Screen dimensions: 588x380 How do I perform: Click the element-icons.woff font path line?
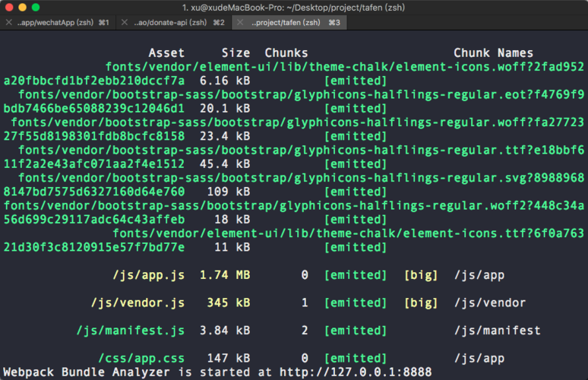click(x=345, y=67)
